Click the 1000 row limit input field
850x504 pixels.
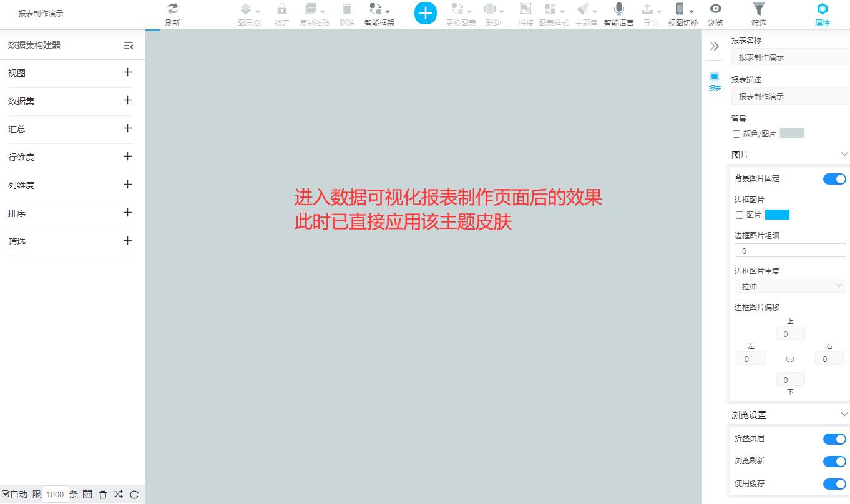(x=54, y=494)
